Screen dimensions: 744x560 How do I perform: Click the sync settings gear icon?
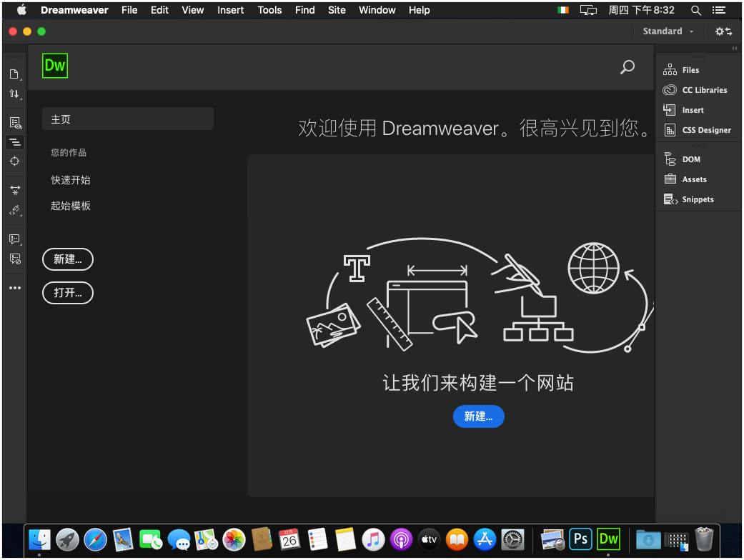pos(723,31)
